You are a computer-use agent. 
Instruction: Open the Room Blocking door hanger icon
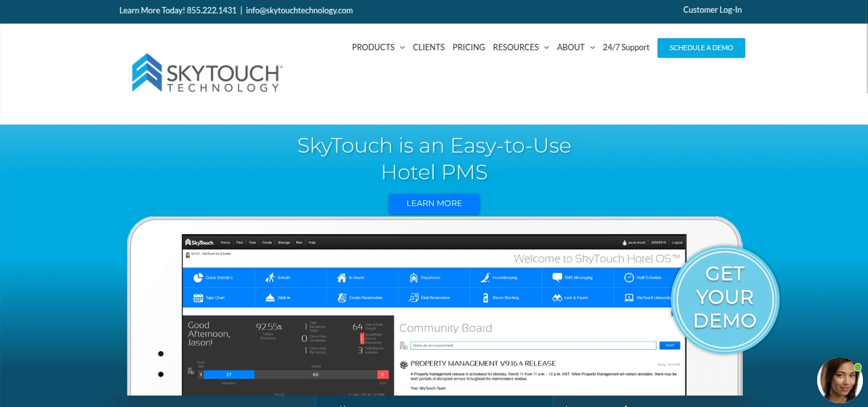click(x=485, y=297)
